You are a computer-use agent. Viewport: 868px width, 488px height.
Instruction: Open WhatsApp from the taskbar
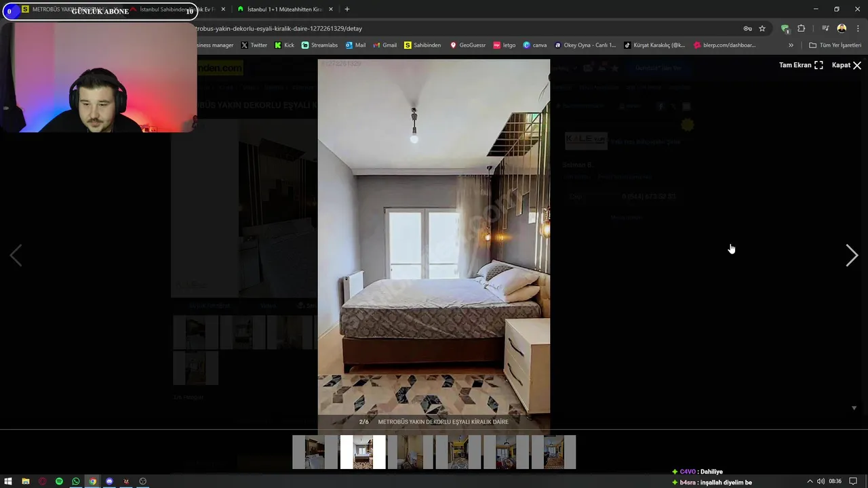(x=76, y=481)
